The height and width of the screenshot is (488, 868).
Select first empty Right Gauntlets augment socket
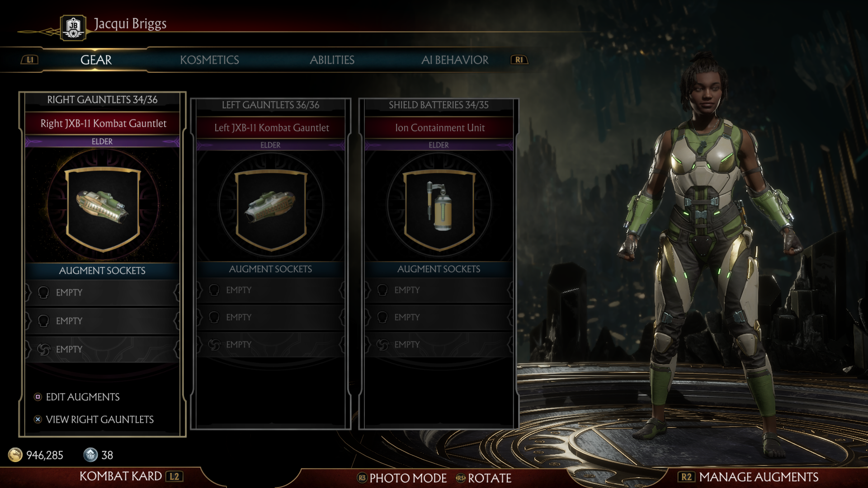click(103, 292)
